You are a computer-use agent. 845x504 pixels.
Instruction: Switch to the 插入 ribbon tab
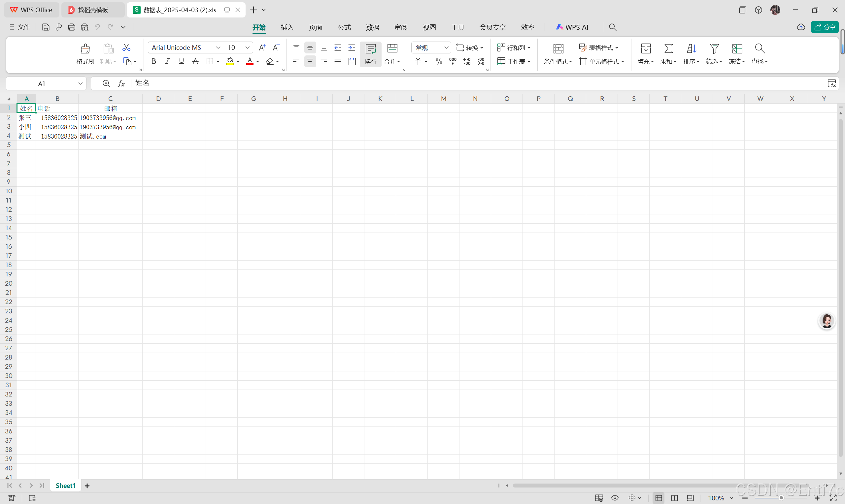pos(287,27)
